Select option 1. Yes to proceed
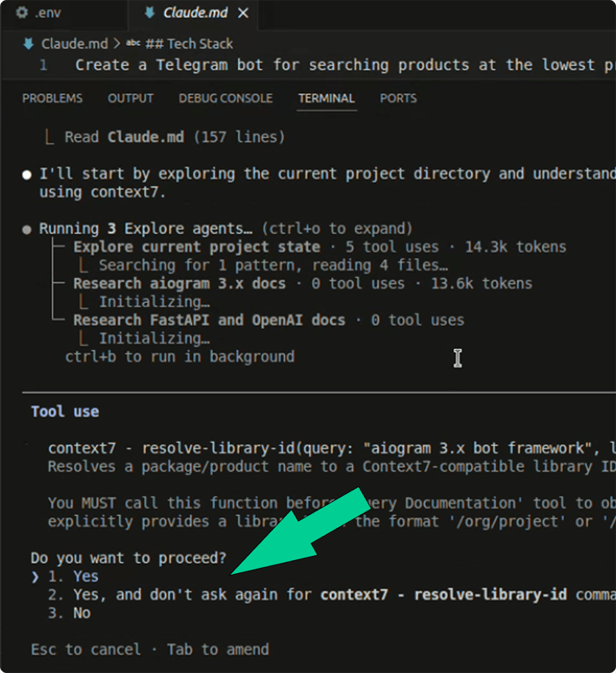Image resolution: width=616 pixels, height=673 pixels. point(85,576)
